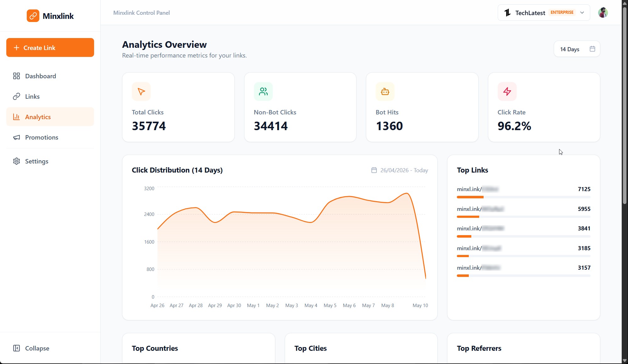The width and height of the screenshot is (628, 364).
Task: Click the progress bar under the 5955 link
Action: [524, 217]
